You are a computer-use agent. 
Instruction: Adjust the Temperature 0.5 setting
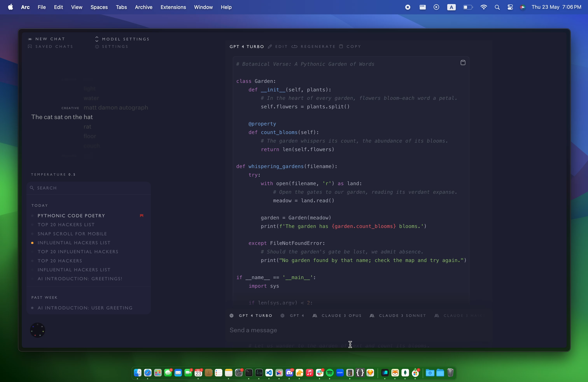tap(53, 175)
